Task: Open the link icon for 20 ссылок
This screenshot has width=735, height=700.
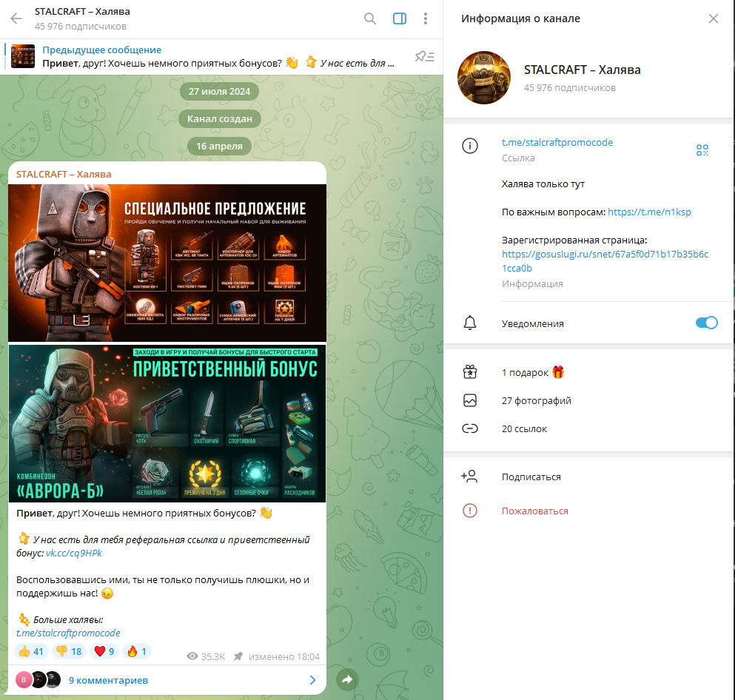Action: tap(470, 428)
